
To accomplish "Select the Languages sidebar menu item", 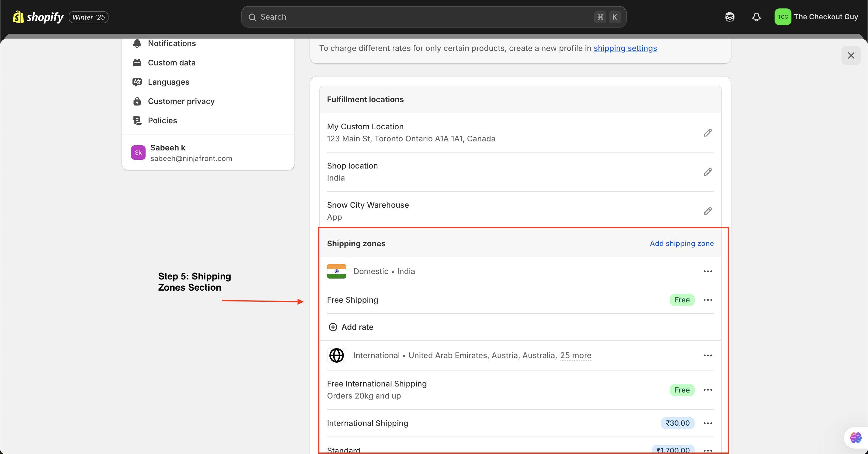I will (169, 81).
